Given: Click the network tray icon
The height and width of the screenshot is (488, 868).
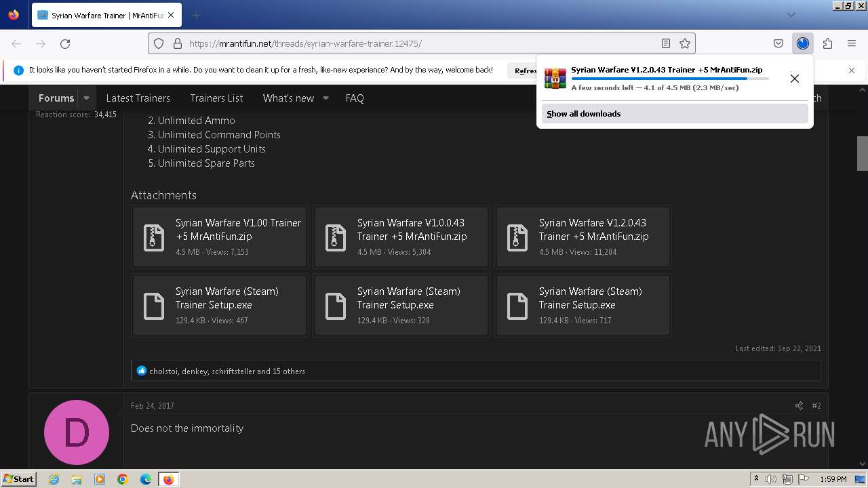Looking at the screenshot, I should [787, 479].
